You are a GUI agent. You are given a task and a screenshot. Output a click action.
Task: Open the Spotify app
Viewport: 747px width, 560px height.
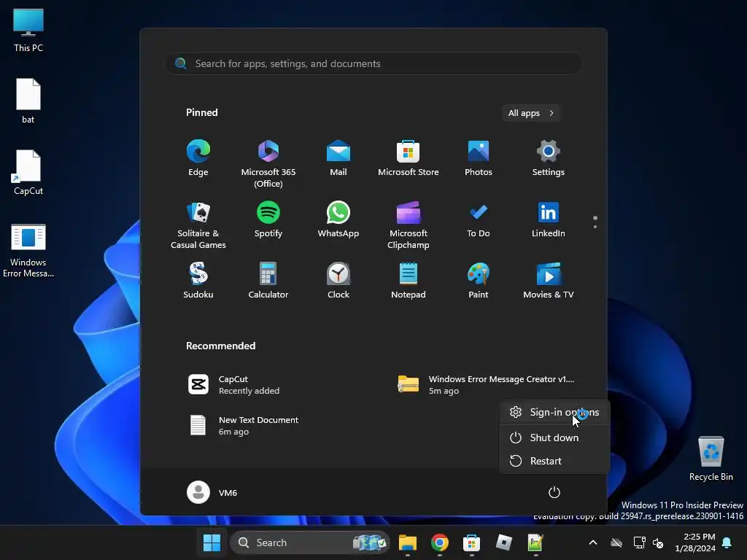pos(268,220)
